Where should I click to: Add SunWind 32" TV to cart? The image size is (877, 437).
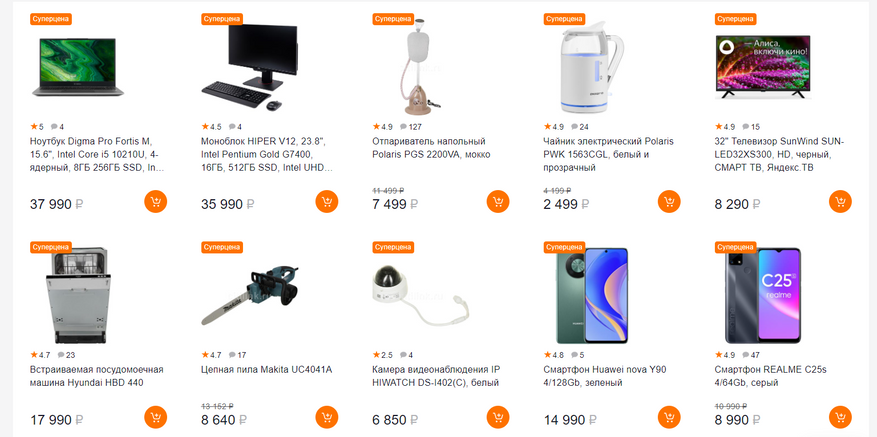pyautogui.click(x=840, y=201)
